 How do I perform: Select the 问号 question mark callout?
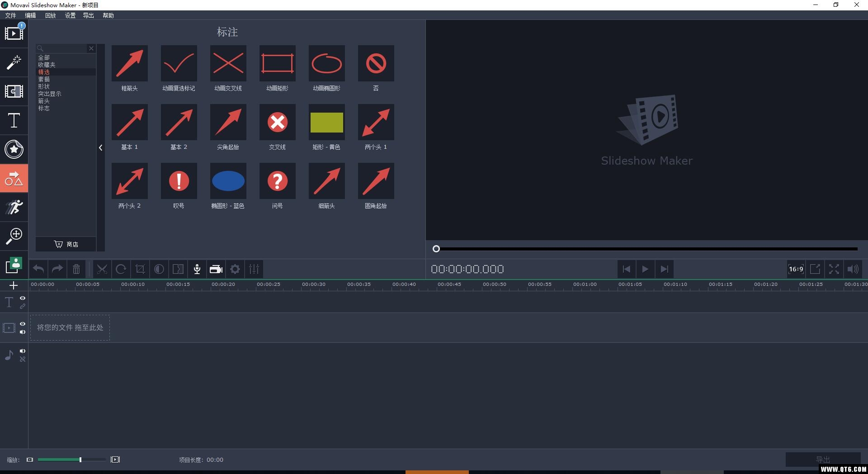[278, 181]
